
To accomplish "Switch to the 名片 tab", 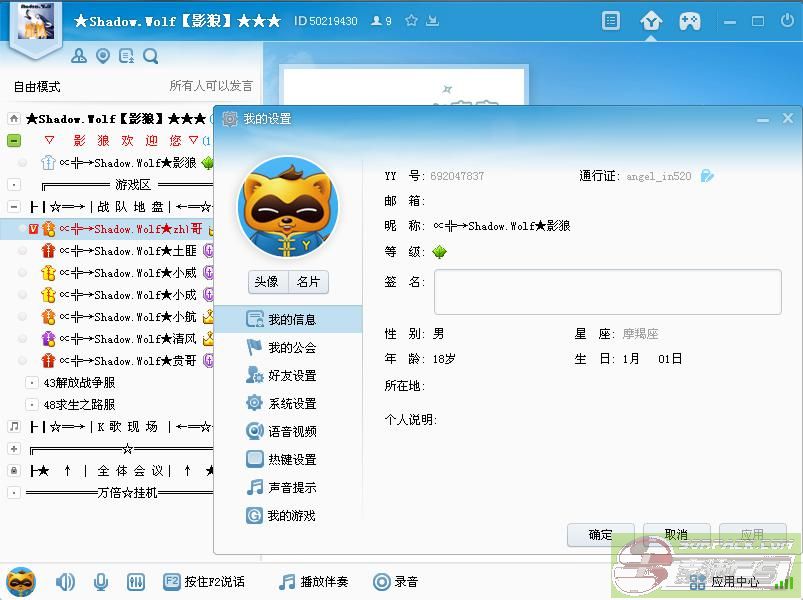I will click(x=308, y=282).
